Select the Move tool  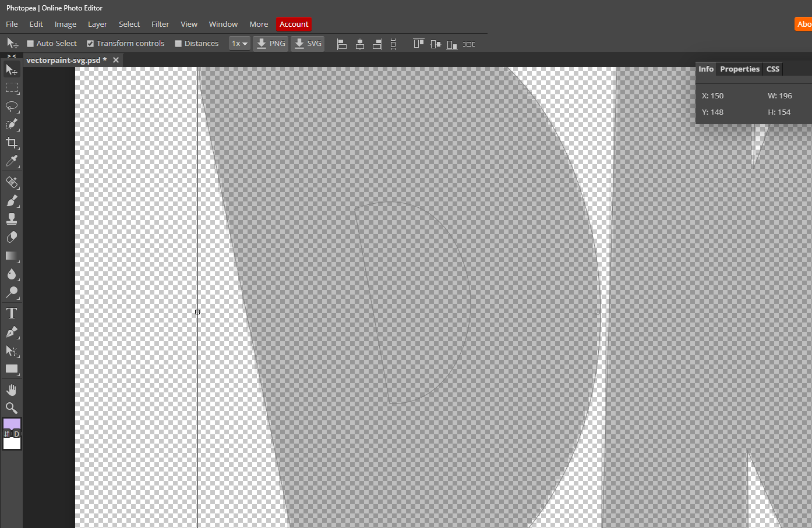[x=12, y=69]
